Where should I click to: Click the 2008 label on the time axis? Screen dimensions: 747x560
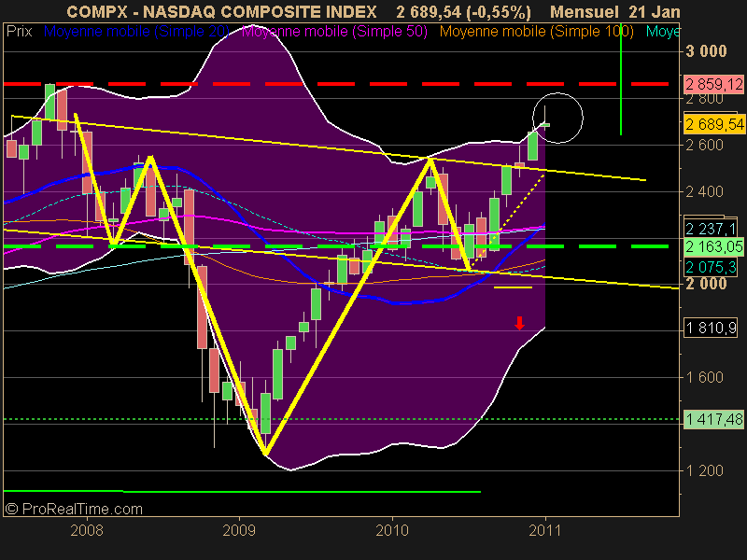click(87, 530)
